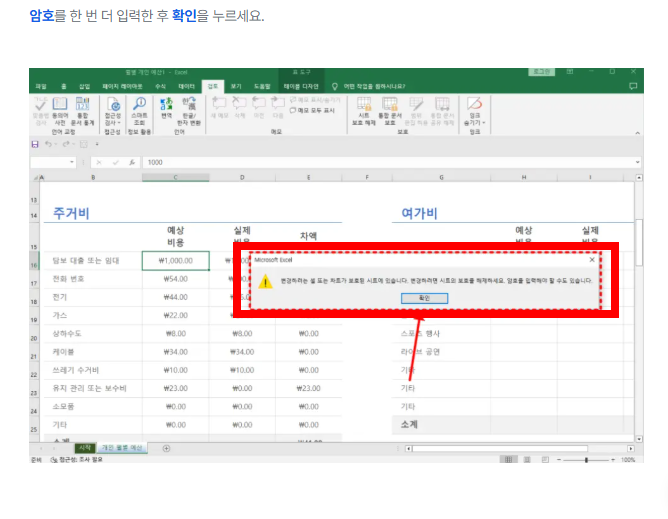The width and height of the screenshot is (668, 519).
Task: Open Hangul/Hanja conversion
Action: (x=189, y=104)
